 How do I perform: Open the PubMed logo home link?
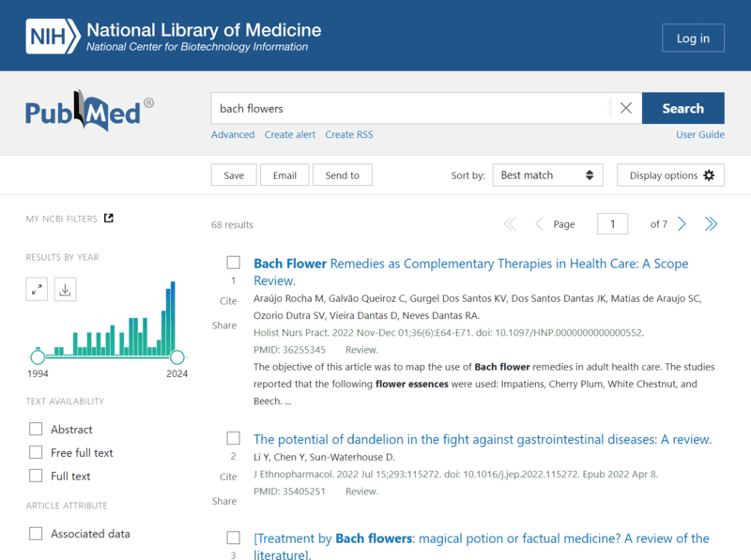(89, 111)
